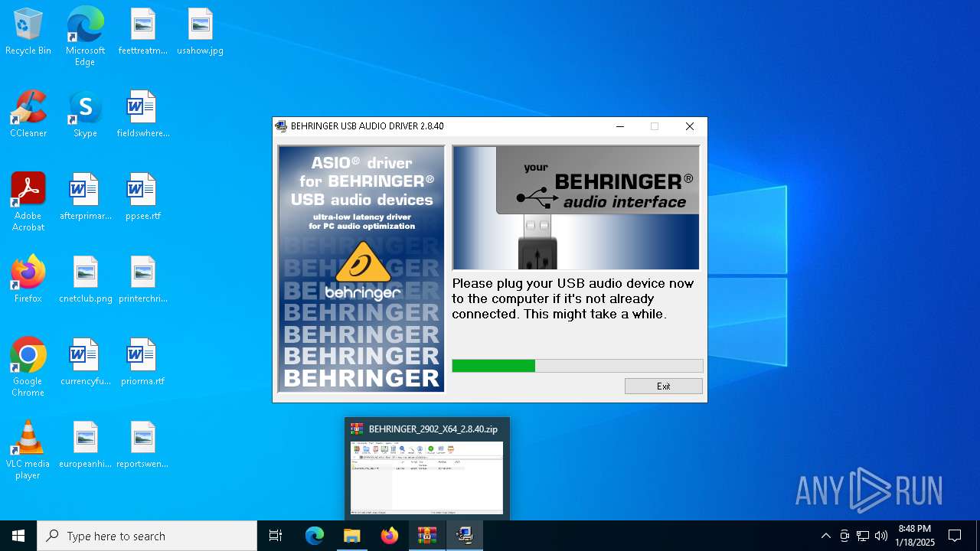The image size is (980, 551).
Task: Open the Recycle Bin desktop icon
Action: (x=28, y=32)
